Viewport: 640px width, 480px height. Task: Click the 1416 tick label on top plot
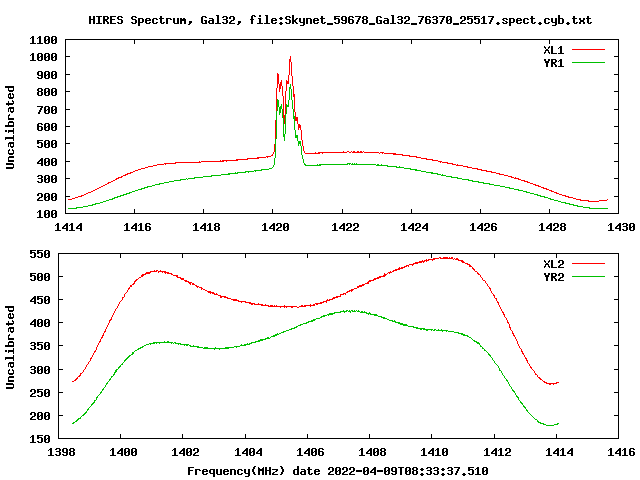click(137, 227)
